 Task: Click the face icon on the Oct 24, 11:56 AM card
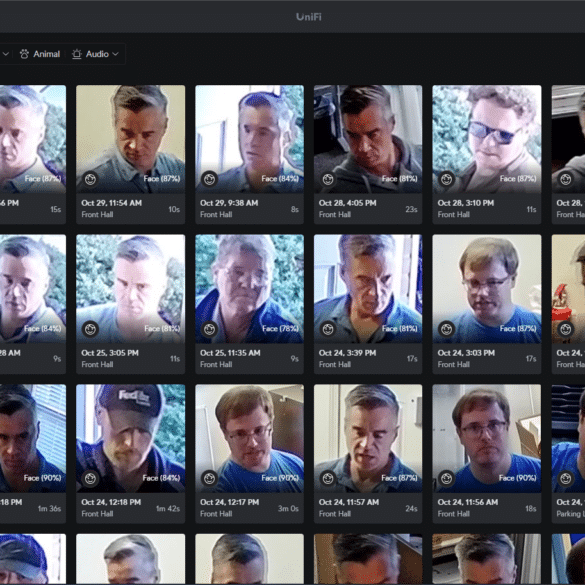[x=447, y=478]
